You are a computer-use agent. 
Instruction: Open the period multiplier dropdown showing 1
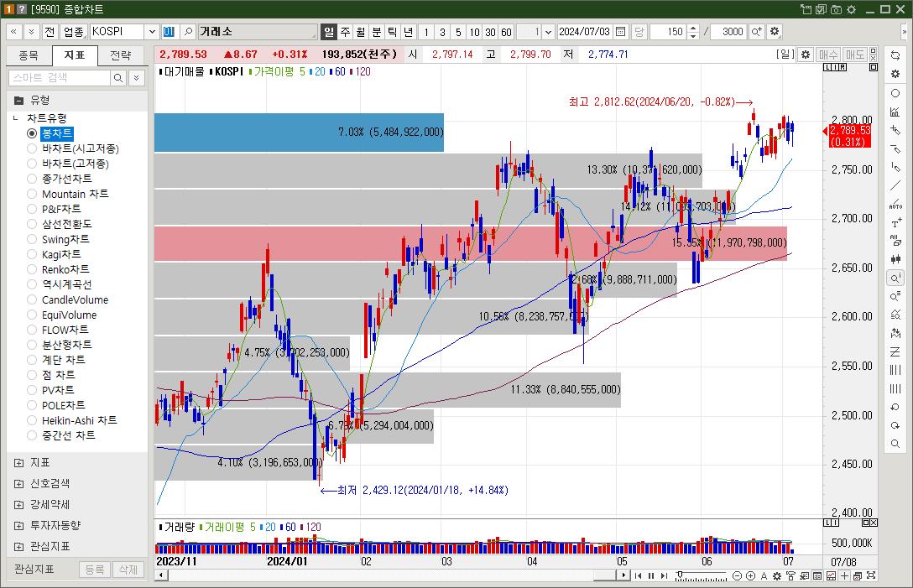pos(548,31)
